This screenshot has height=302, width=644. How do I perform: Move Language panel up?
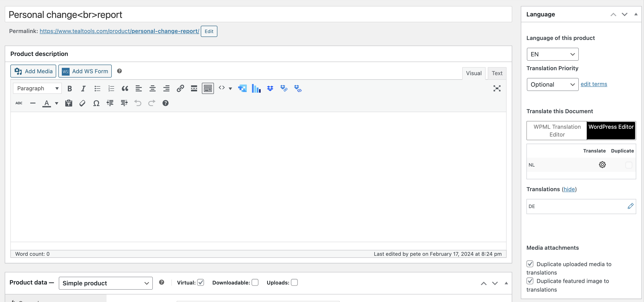[613, 14]
